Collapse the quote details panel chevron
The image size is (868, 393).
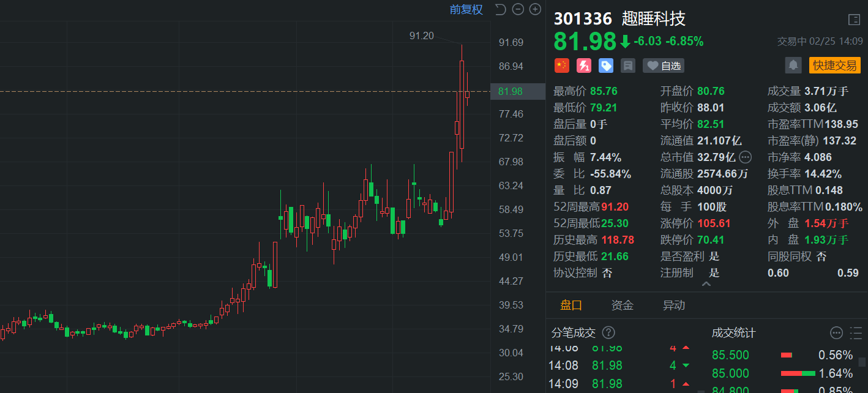click(x=706, y=285)
